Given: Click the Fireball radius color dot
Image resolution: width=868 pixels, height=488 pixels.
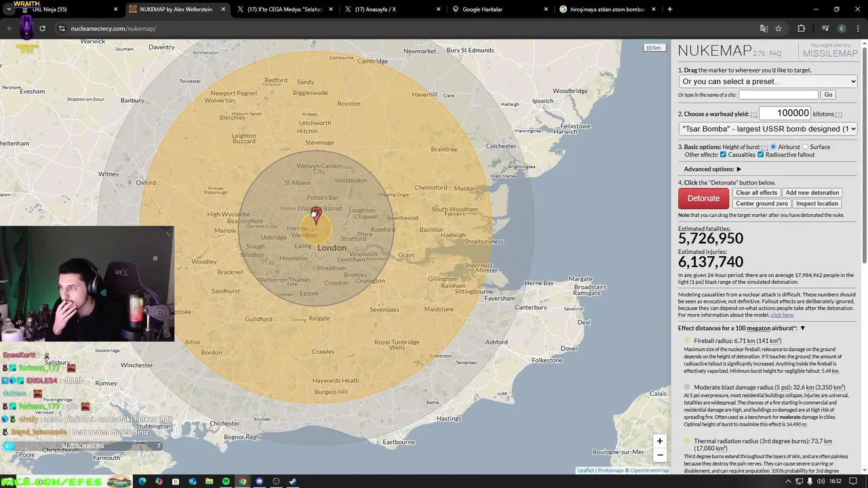Looking at the screenshot, I should coord(687,341).
